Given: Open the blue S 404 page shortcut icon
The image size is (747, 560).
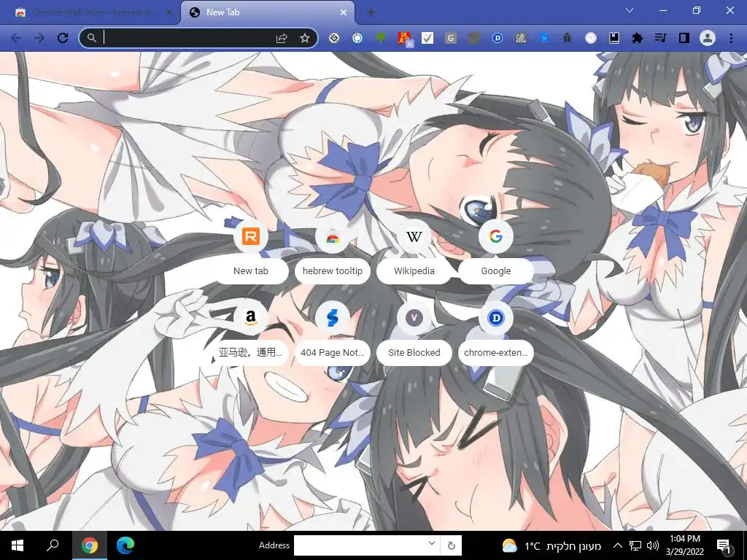Looking at the screenshot, I should pos(332,318).
